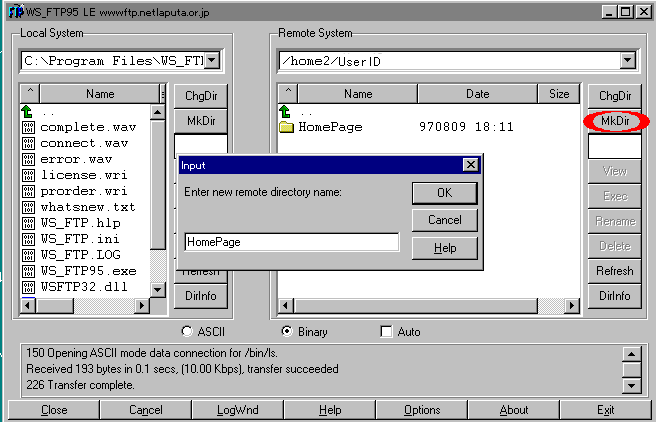Click the About button
656x422 pixels.
pyautogui.click(x=514, y=410)
